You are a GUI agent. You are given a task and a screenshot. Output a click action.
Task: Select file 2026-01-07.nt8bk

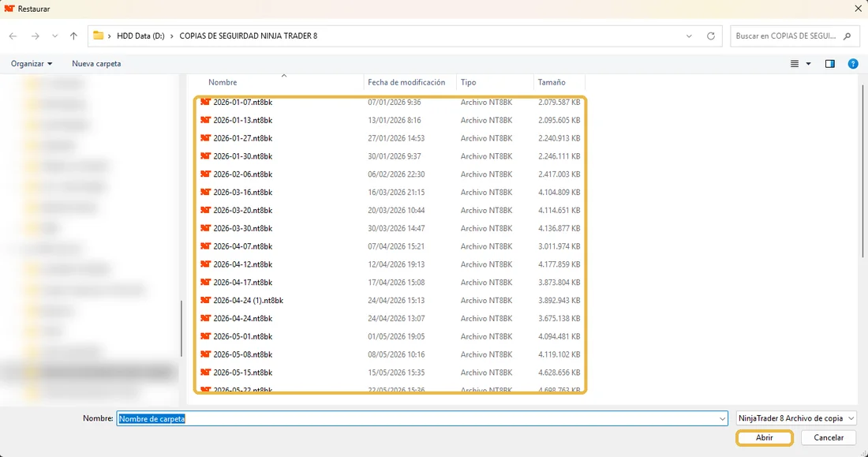click(242, 102)
